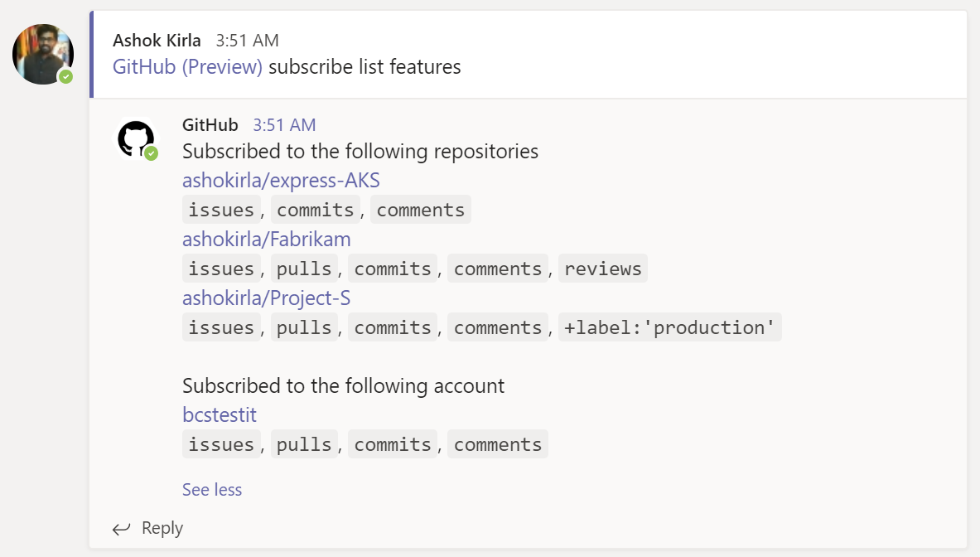980x557 pixels.
Task: Click the GitHub bot avatar icon
Action: coord(136,138)
